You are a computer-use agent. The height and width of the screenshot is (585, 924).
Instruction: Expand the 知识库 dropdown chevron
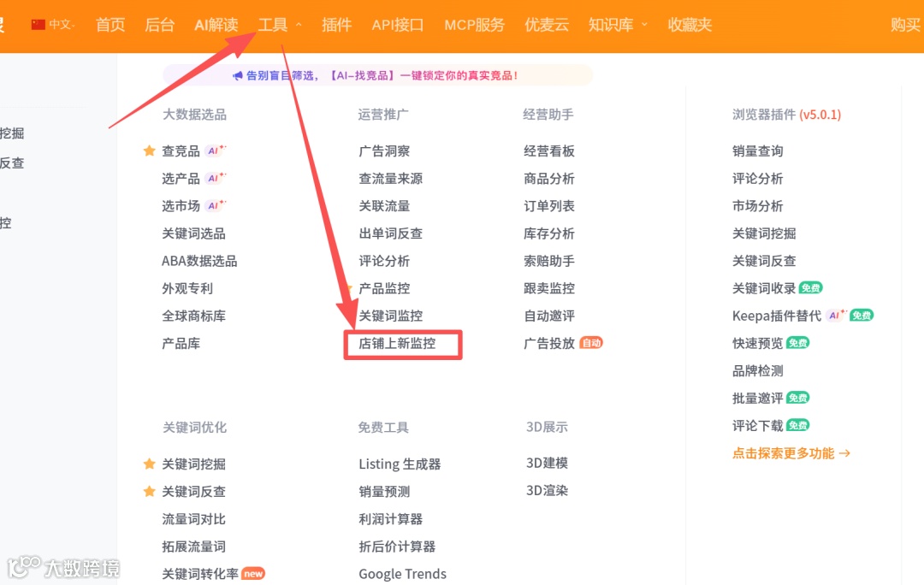coord(644,25)
